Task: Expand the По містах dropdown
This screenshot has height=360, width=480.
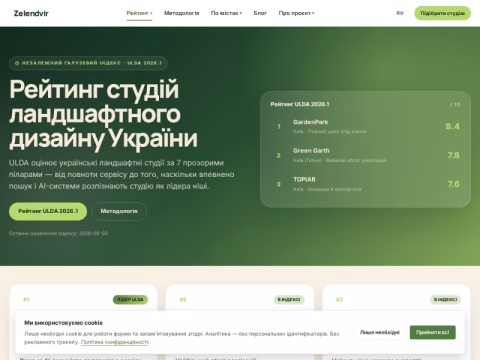Action: click(226, 13)
